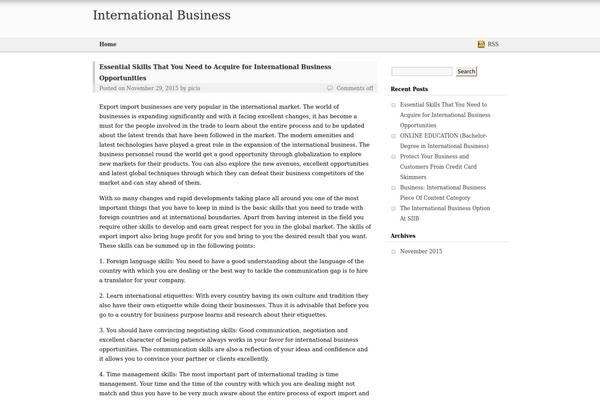600x400 pixels.
Task: Click the text 1. Foreign language skills
Action: click(136, 261)
